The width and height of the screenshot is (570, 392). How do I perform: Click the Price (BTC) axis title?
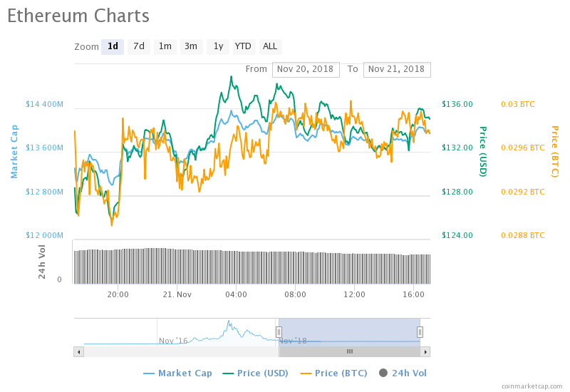[x=555, y=152]
